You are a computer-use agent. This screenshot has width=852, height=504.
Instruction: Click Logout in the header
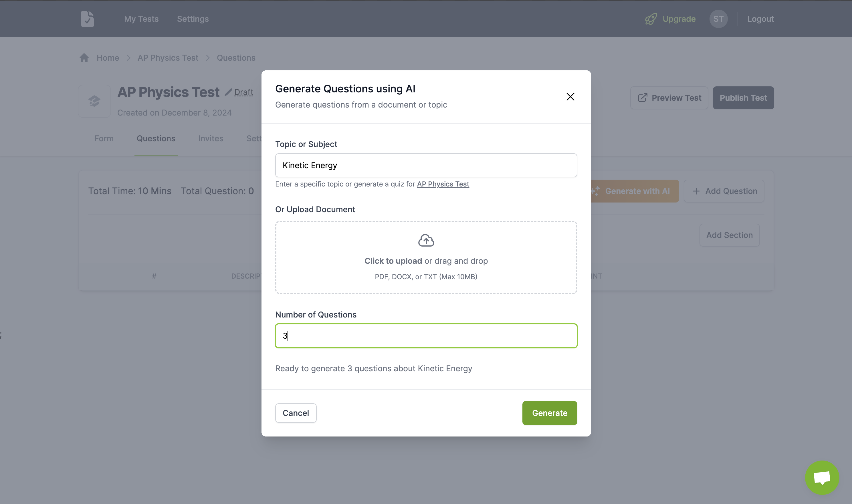[x=760, y=19]
